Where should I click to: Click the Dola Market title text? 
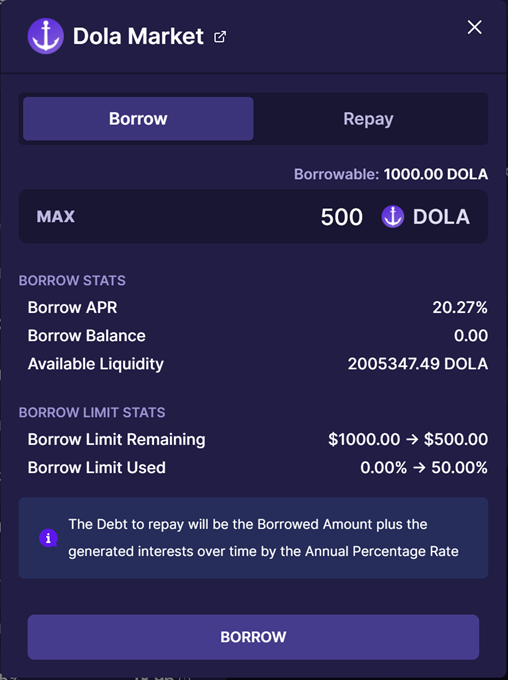(x=138, y=36)
